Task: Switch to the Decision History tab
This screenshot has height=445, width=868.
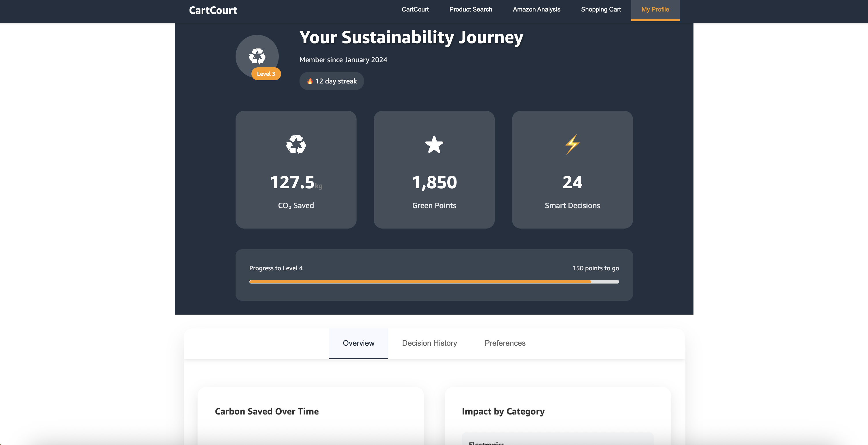Action: 429,343
